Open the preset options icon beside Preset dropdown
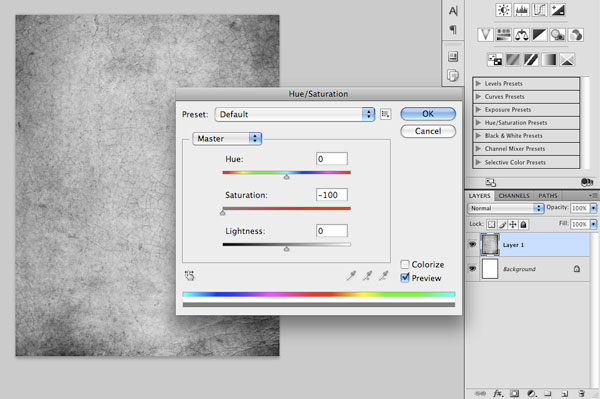The height and width of the screenshot is (399, 600). click(x=386, y=114)
